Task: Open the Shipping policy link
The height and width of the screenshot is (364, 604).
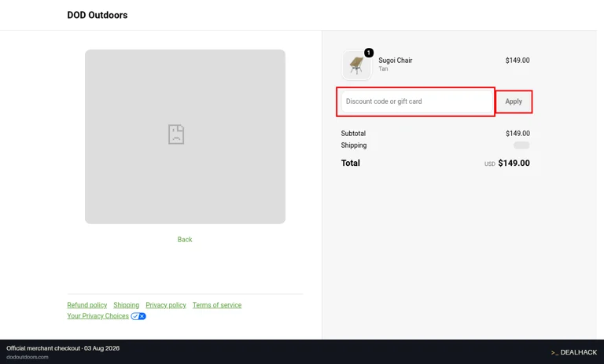Action: click(x=127, y=305)
